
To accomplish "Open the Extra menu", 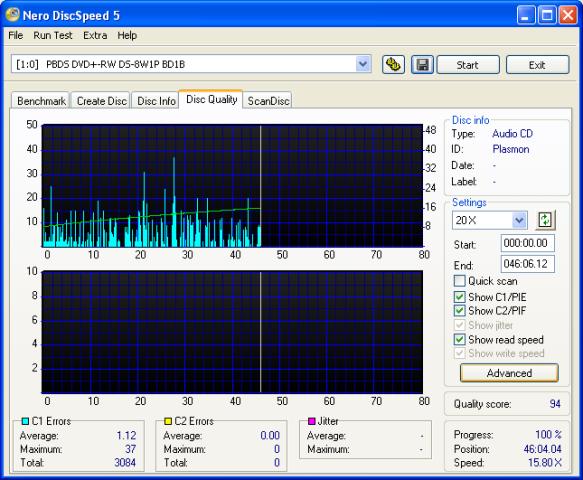I will click(x=95, y=35).
